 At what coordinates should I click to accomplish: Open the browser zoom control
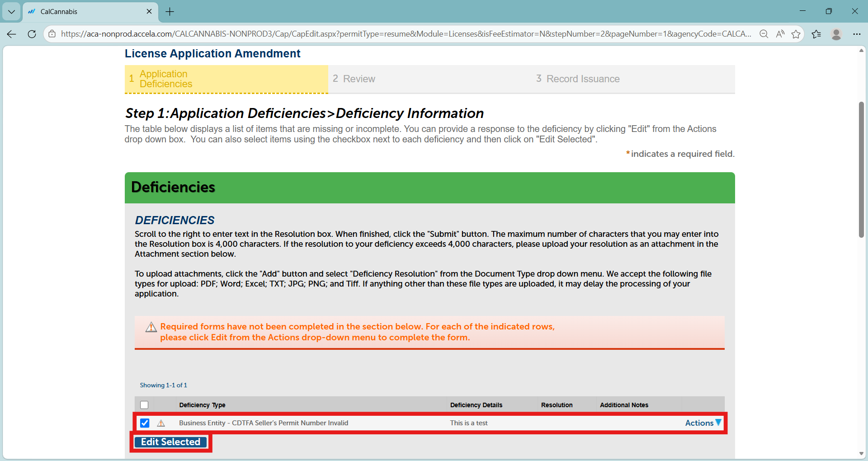[x=764, y=34]
